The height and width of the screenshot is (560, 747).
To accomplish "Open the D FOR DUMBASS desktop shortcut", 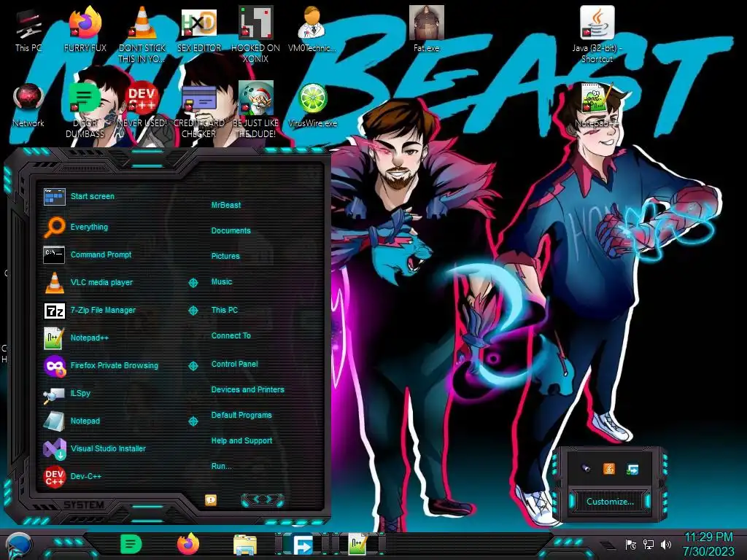I will 85,111.
